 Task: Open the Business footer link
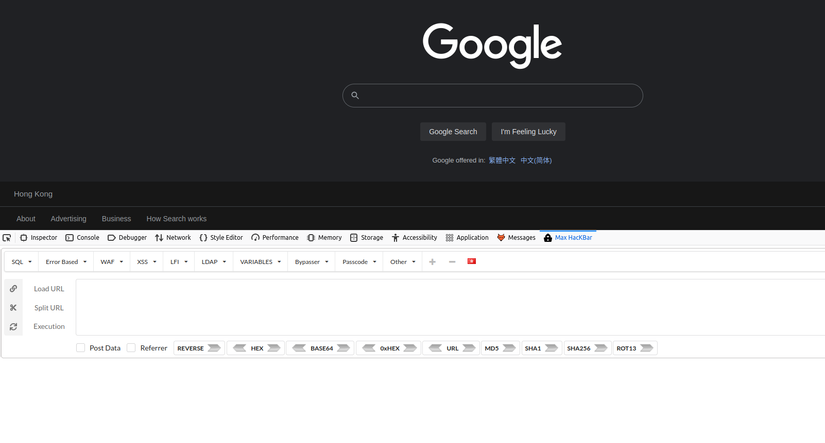pyautogui.click(x=116, y=219)
